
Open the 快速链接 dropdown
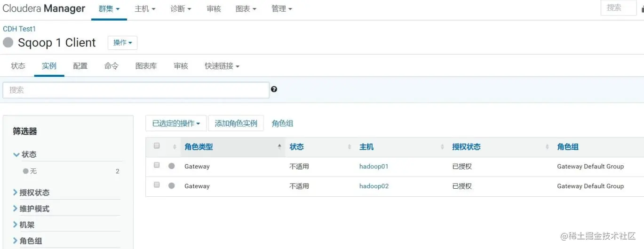[x=222, y=66]
